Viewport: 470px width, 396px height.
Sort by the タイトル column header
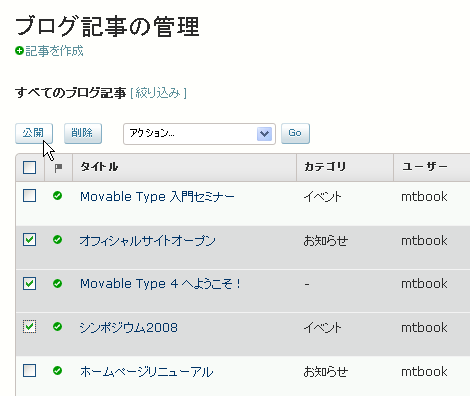(99, 167)
